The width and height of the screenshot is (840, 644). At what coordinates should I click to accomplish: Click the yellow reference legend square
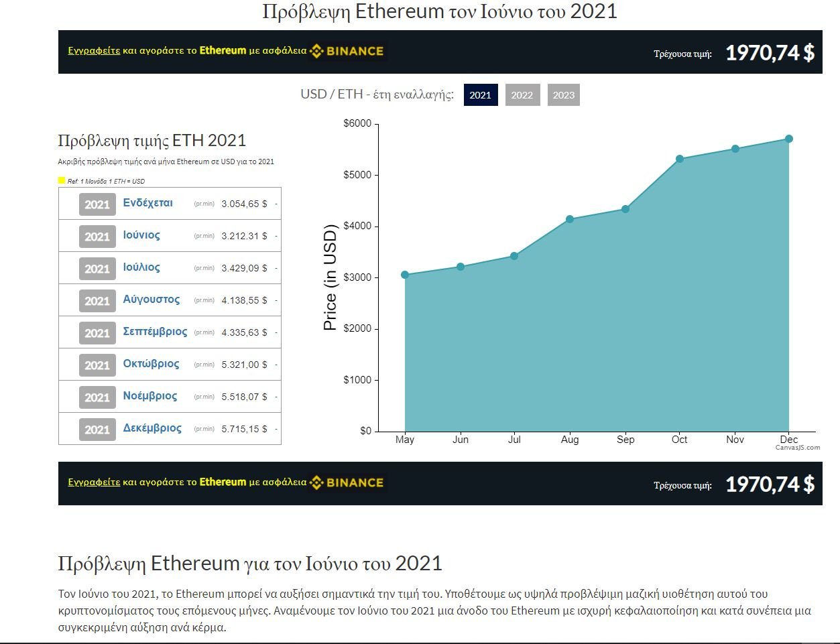62,180
